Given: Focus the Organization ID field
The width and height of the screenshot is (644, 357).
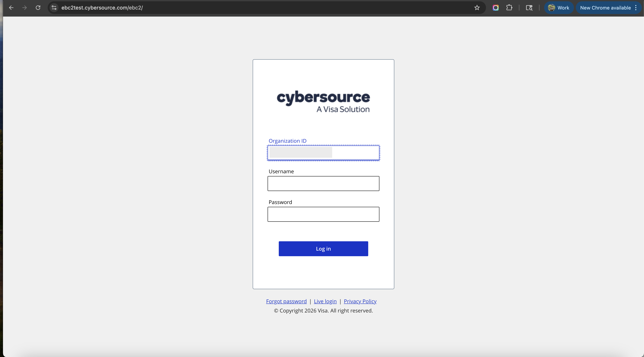Looking at the screenshot, I should (323, 153).
